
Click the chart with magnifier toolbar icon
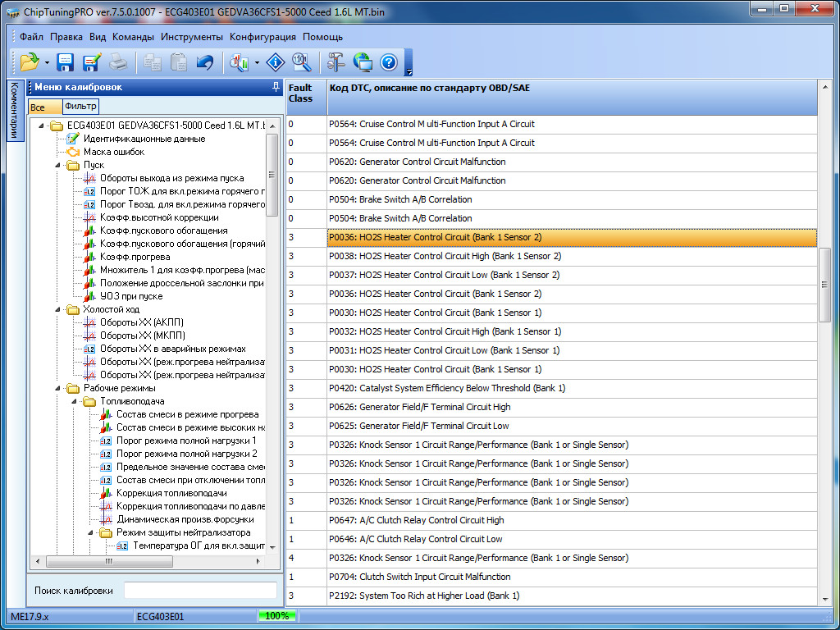tap(240, 62)
